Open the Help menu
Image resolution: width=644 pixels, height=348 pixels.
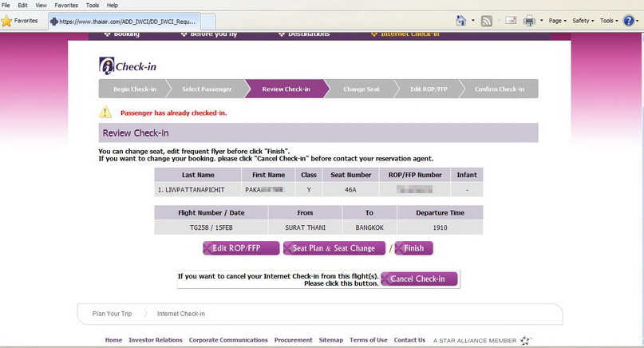point(113,6)
